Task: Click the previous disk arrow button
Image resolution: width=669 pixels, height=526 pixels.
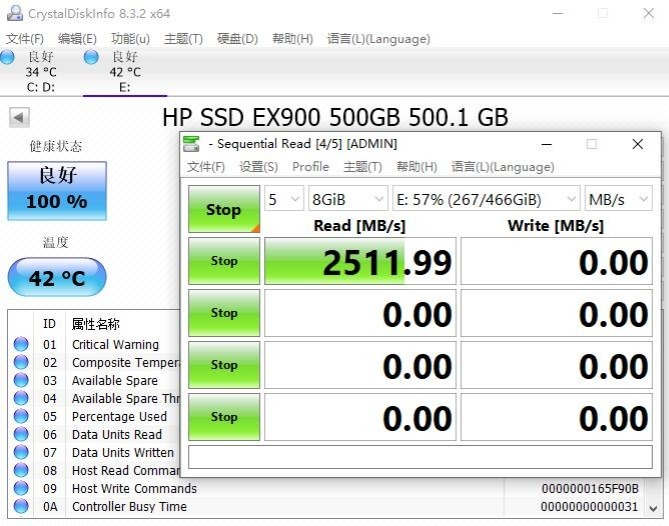Action: click(19, 117)
